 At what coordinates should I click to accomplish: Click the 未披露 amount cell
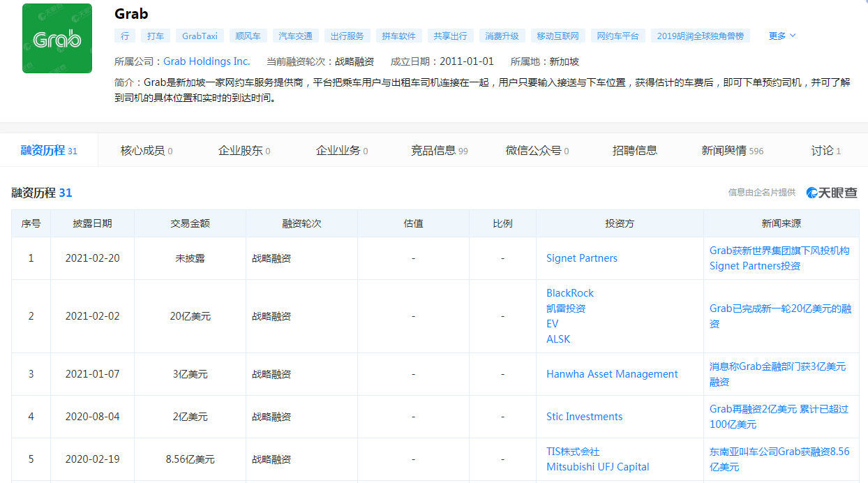[190, 258]
